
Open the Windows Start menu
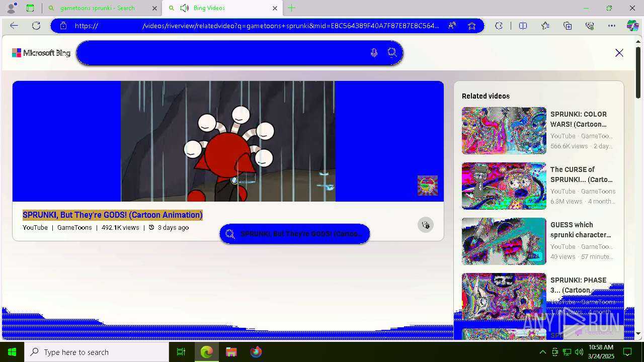click(x=12, y=352)
